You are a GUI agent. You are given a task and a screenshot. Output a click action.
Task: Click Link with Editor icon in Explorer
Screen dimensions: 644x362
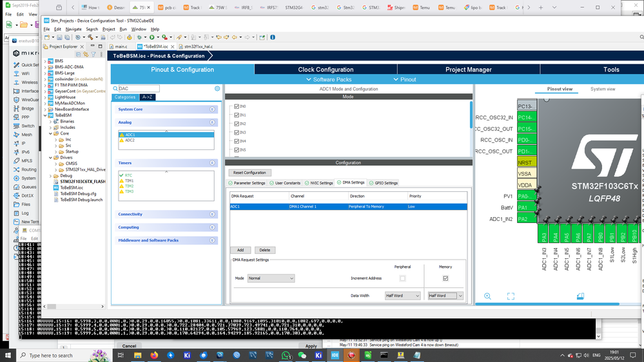click(86, 54)
